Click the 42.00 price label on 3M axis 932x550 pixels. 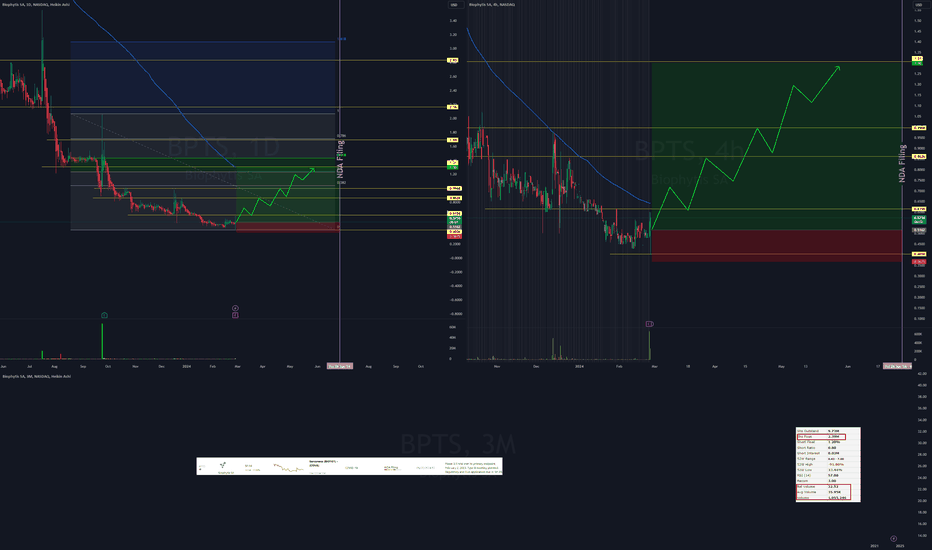922,373
